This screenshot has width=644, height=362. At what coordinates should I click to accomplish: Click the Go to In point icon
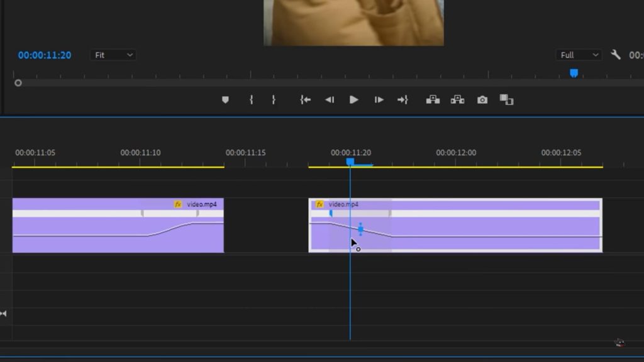pos(305,99)
